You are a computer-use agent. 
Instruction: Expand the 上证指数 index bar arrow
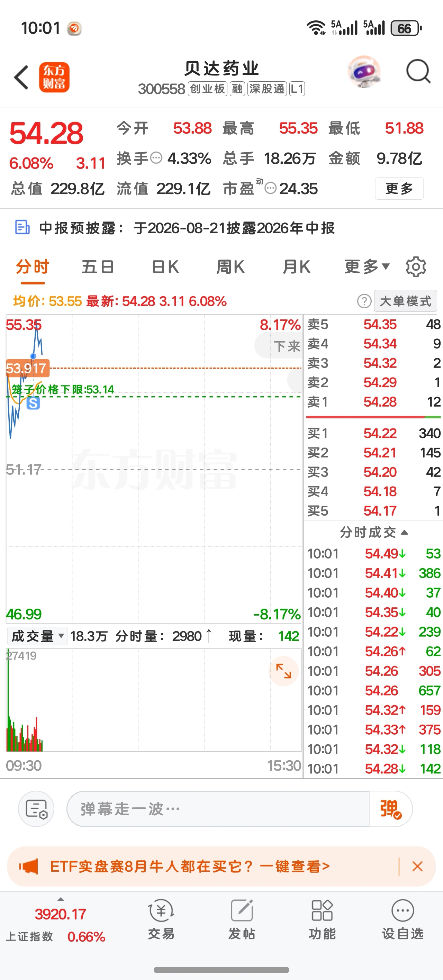(x=61, y=899)
